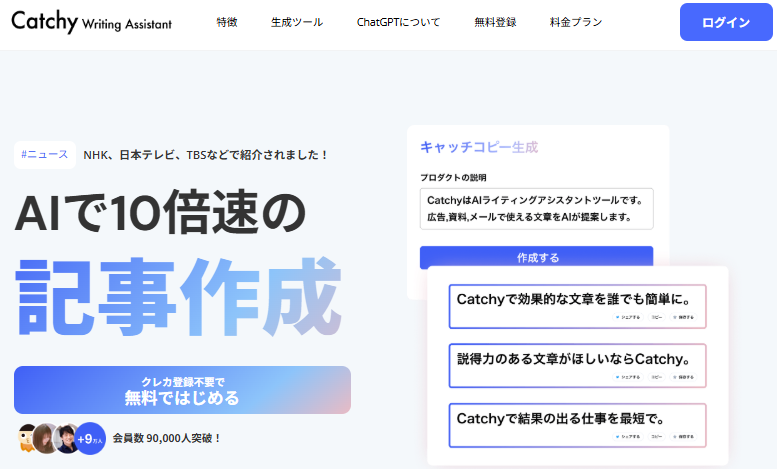Share the 'Catchyで結果の出る仕事' catchphrase

tap(628, 437)
